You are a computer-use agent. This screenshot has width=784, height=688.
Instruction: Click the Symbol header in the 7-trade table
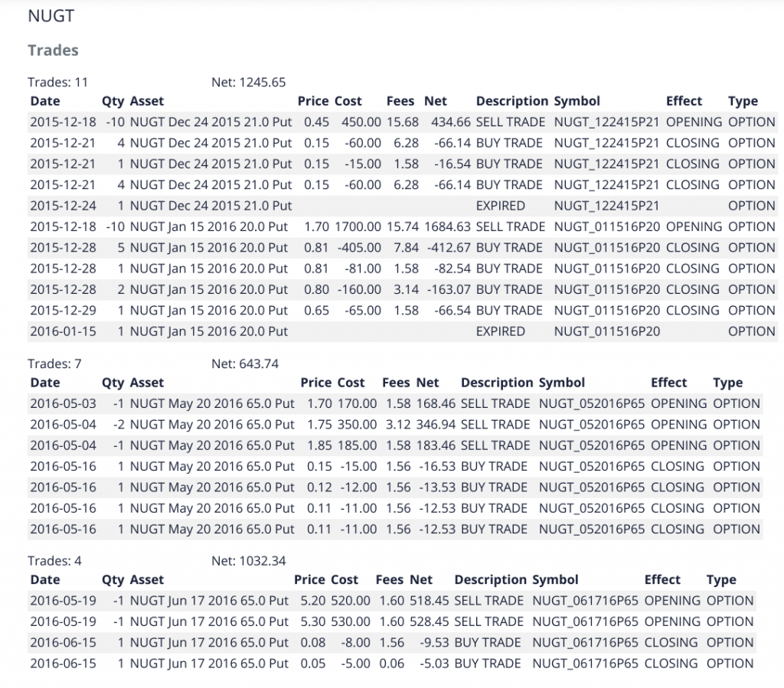[x=561, y=383]
